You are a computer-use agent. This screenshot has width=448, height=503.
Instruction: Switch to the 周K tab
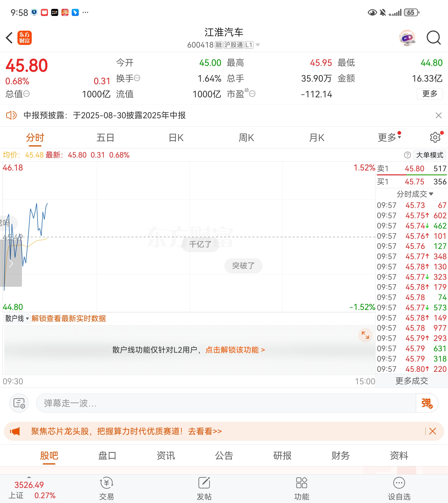pos(246,137)
